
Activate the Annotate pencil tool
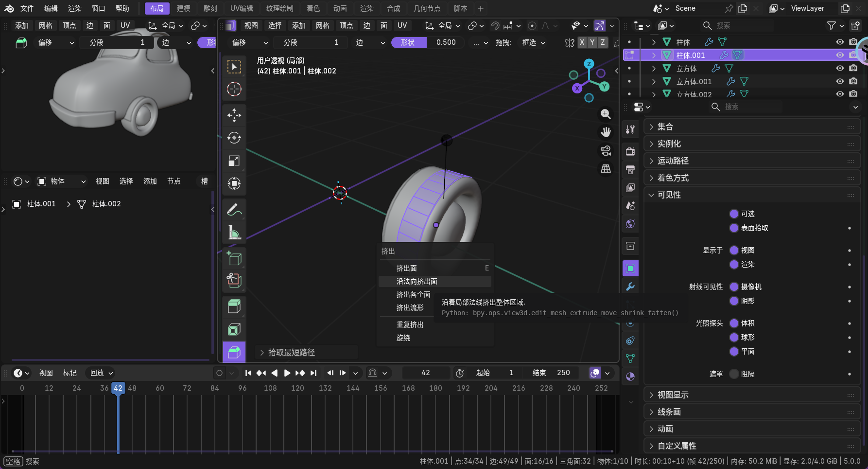pyautogui.click(x=234, y=210)
